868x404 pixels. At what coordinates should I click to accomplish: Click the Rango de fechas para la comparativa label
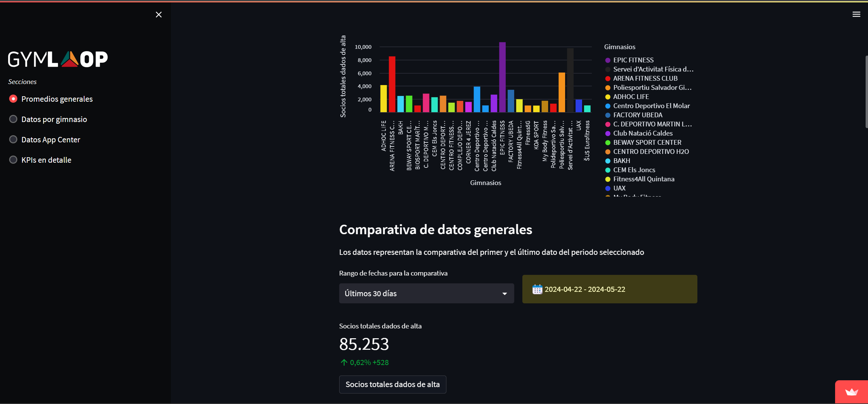pos(393,273)
